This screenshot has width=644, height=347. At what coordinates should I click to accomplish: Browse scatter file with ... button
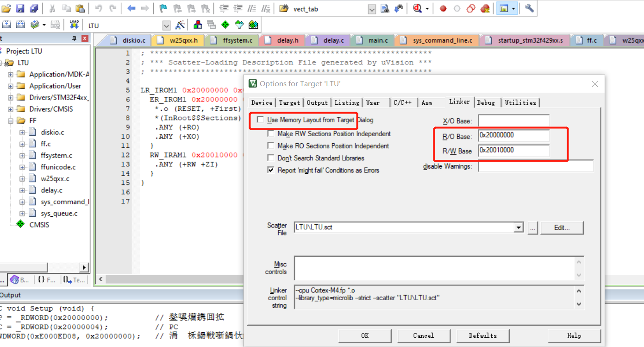532,227
